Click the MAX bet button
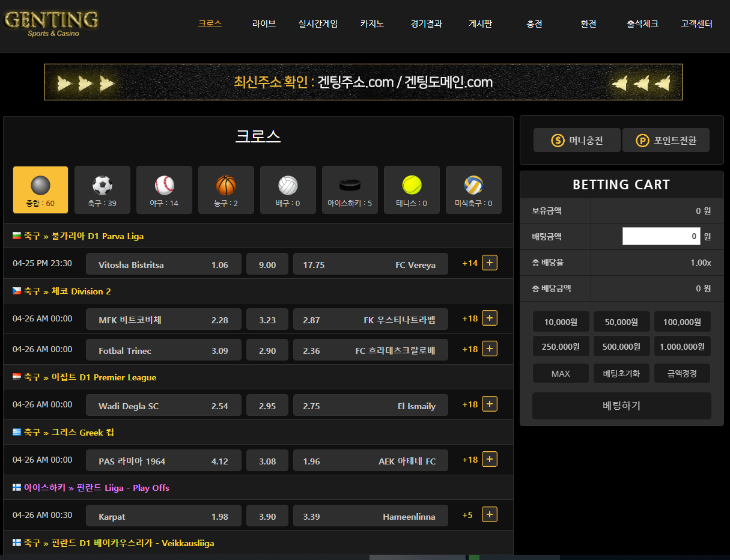 point(561,374)
